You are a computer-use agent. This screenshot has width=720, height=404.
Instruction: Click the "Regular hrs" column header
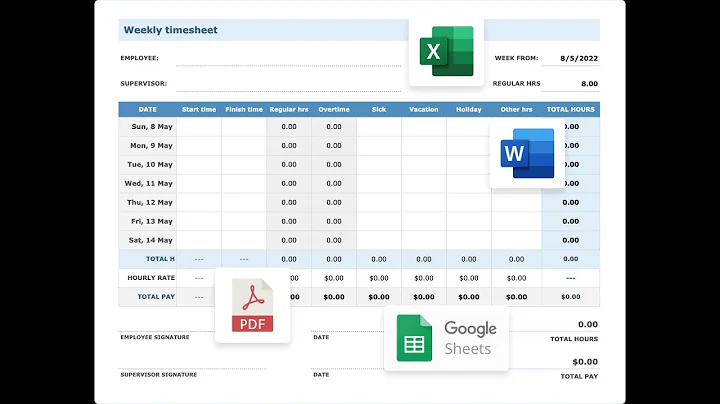[x=289, y=109]
